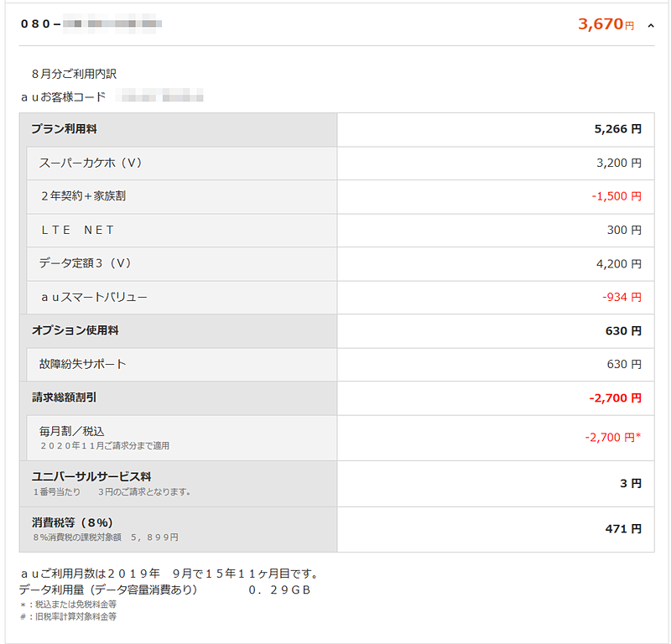Select the LTE NET line item
671x644 pixels.
[x=77, y=230]
